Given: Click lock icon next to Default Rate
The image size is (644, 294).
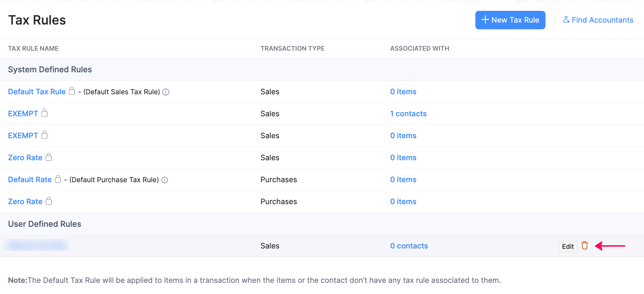Looking at the screenshot, I should tap(58, 179).
